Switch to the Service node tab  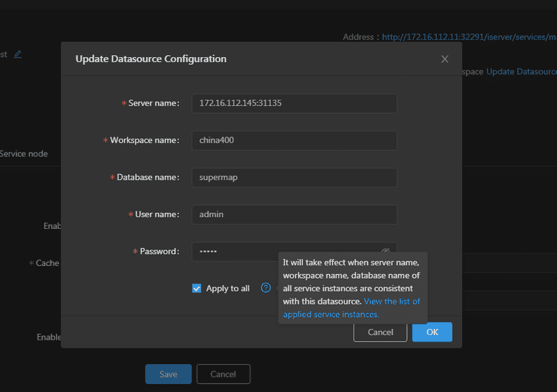pyautogui.click(x=24, y=154)
